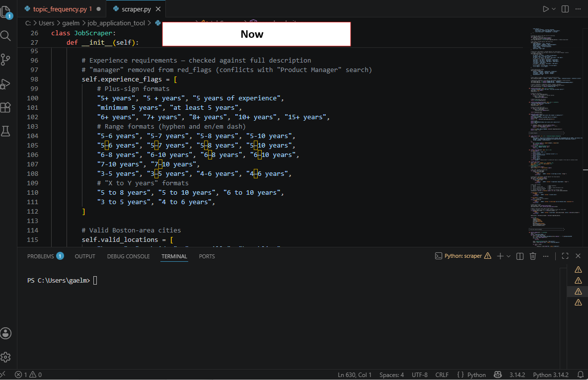588x380 pixels.
Task: Open the DEBUG CONSOLE panel tab
Action: tap(128, 256)
